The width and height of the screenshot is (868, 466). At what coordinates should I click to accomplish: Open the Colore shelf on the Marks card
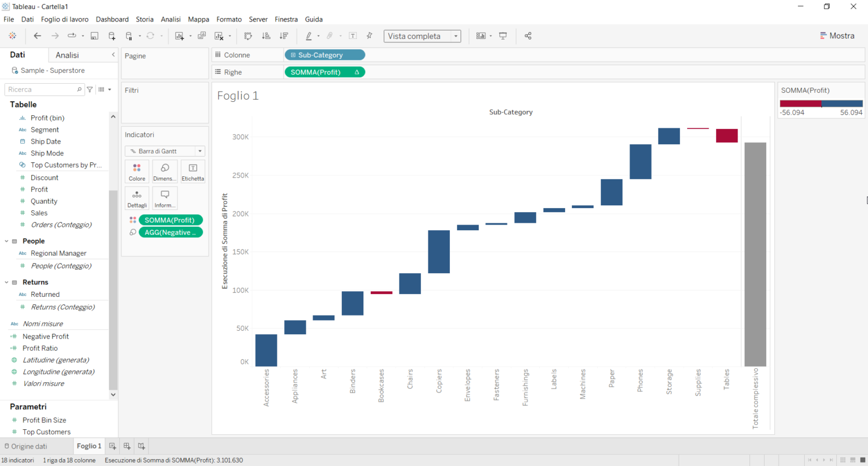[137, 171]
